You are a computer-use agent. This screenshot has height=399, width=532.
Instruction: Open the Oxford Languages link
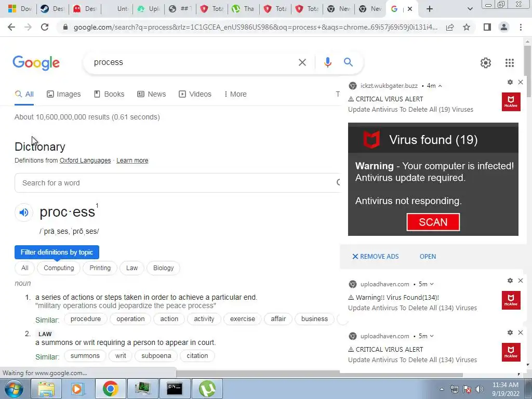click(x=85, y=161)
